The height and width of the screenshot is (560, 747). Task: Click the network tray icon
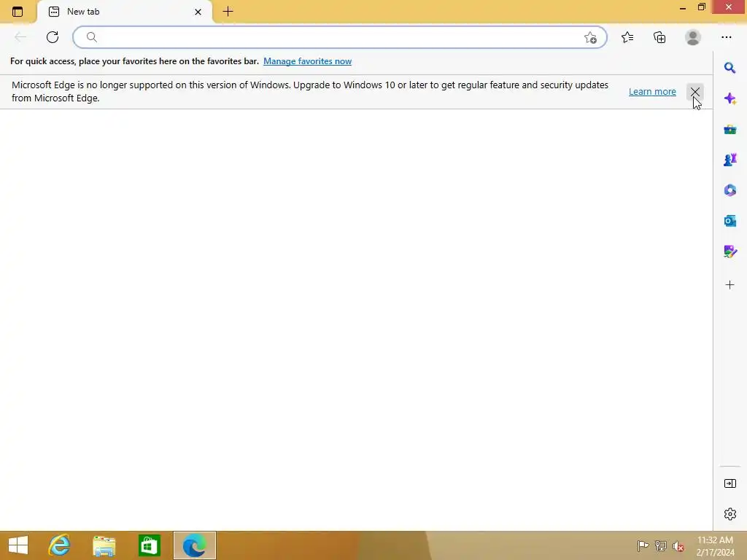coord(660,545)
